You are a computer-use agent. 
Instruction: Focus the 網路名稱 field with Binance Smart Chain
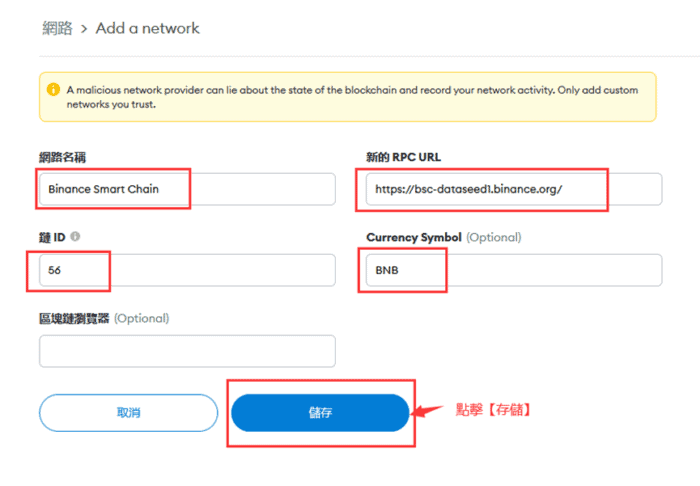pos(187,189)
